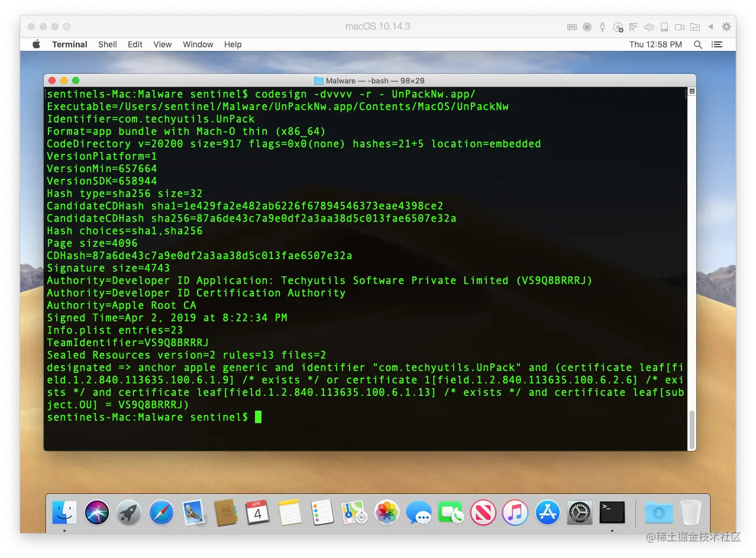Open iTunes music icon in Dock

click(x=515, y=512)
